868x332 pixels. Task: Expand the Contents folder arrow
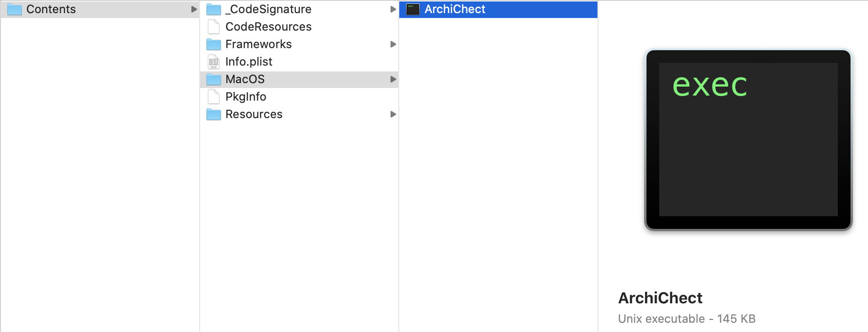click(194, 9)
